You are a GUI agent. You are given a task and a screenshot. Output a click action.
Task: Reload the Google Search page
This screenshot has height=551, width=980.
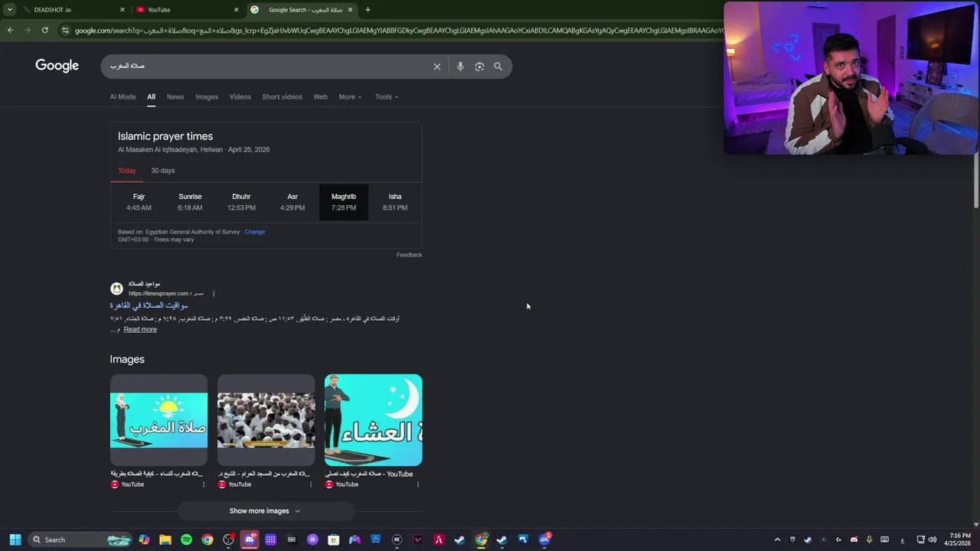tap(44, 30)
